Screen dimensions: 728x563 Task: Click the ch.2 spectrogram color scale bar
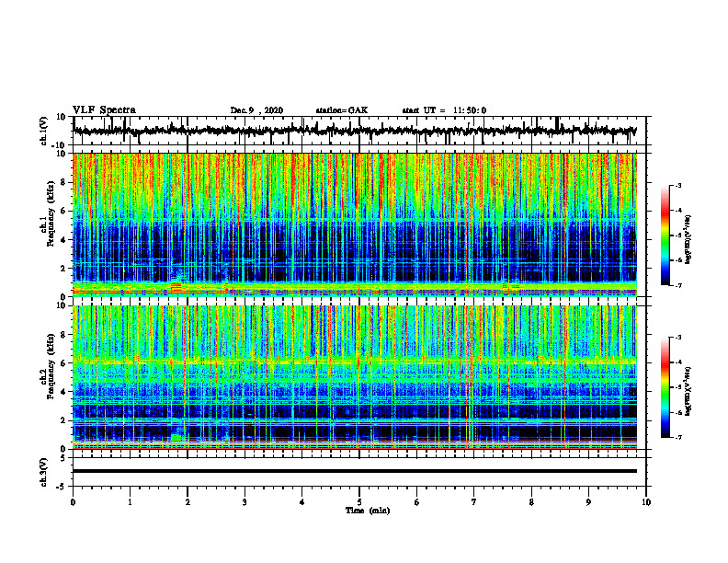click(x=665, y=387)
